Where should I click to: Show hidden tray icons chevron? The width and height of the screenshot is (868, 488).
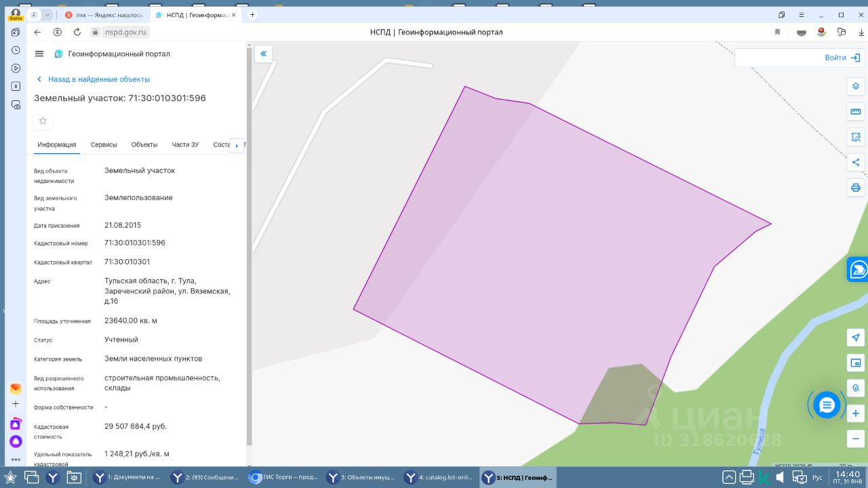coord(729,477)
